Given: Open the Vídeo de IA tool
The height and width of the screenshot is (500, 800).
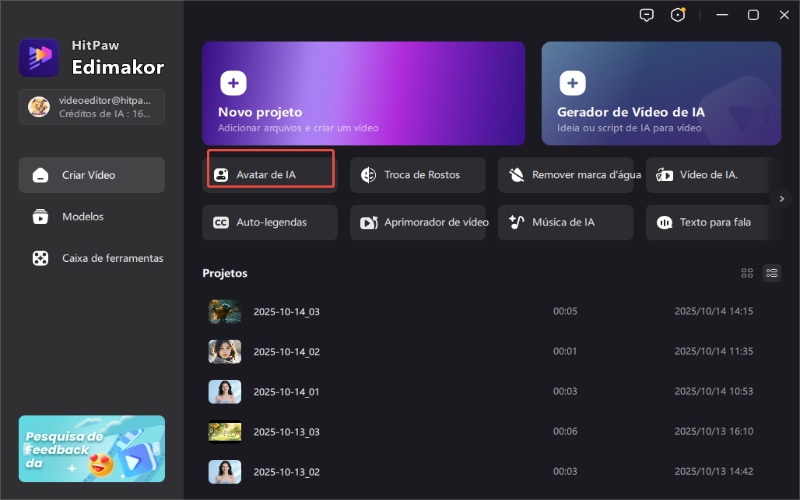Looking at the screenshot, I should pyautogui.click(x=713, y=174).
